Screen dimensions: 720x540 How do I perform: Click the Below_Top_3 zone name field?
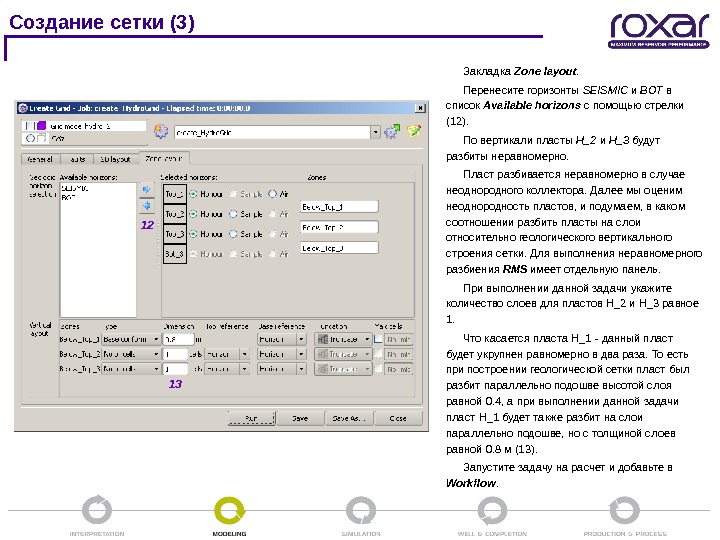pos(339,248)
